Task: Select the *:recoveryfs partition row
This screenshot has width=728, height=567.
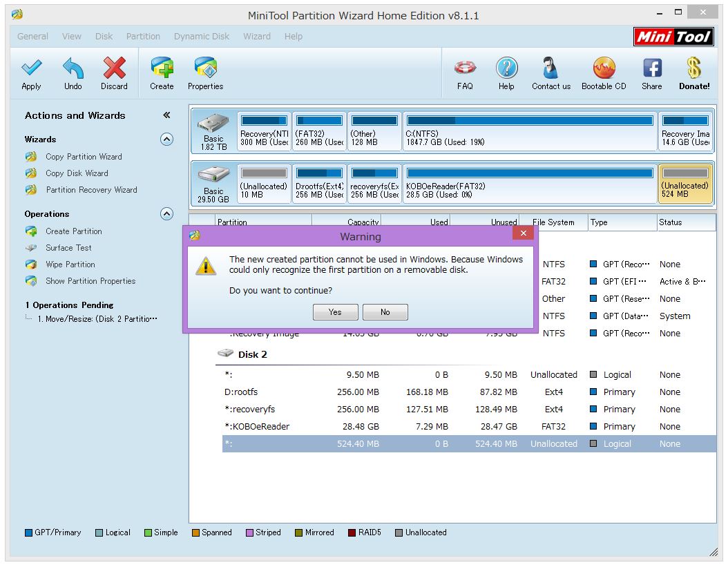Action: [469, 409]
